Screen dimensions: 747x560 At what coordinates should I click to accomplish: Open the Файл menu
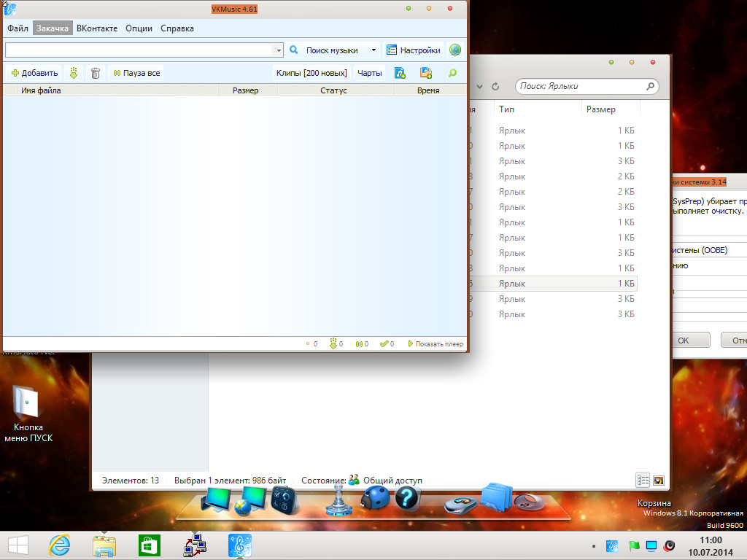pyautogui.click(x=18, y=28)
